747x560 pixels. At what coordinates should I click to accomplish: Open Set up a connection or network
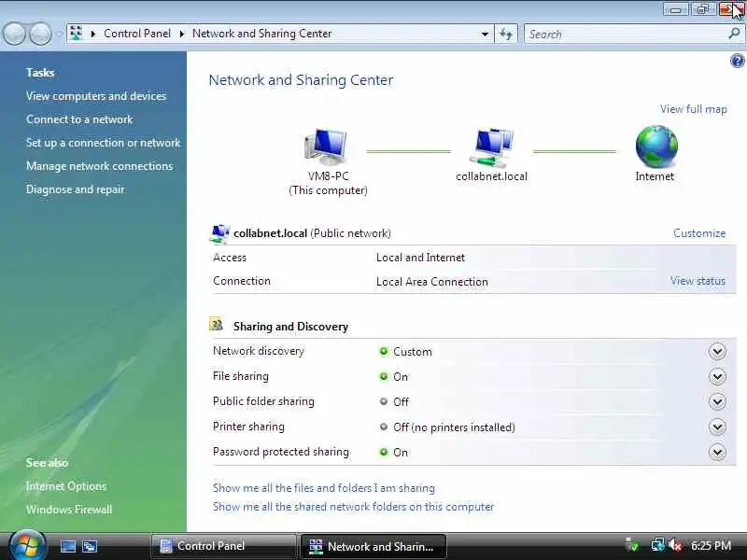click(x=104, y=143)
